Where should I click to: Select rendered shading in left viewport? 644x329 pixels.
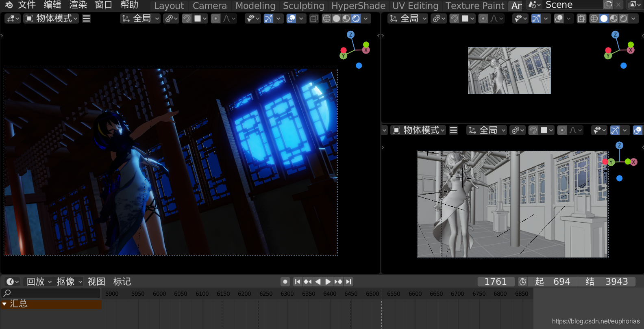click(356, 19)
